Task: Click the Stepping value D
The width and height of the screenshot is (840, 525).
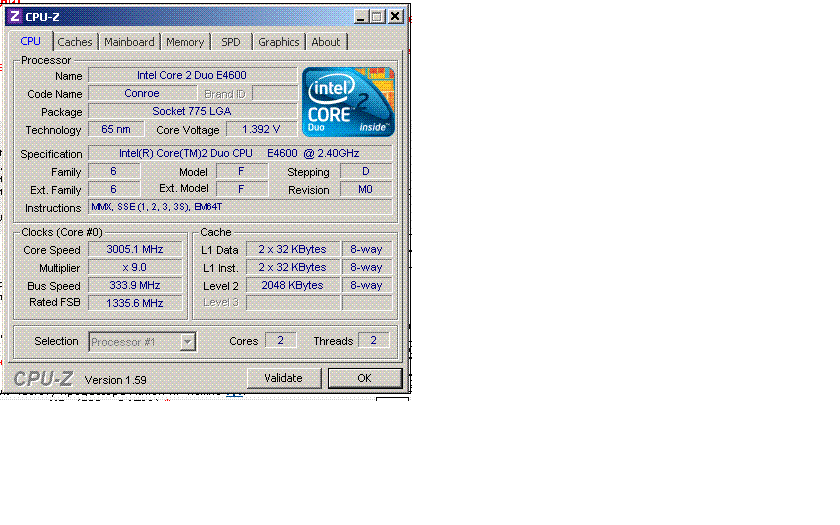Action: pos(366,171)
